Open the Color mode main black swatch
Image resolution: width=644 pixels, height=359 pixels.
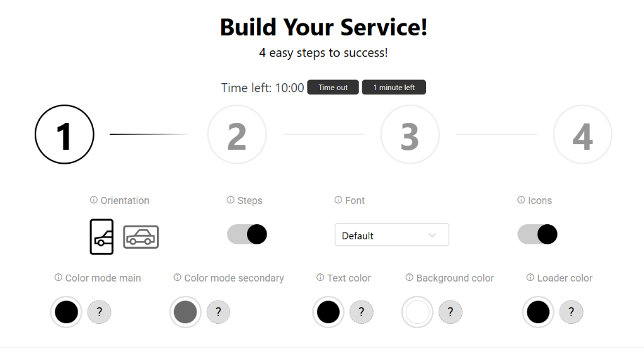point(66,312)
